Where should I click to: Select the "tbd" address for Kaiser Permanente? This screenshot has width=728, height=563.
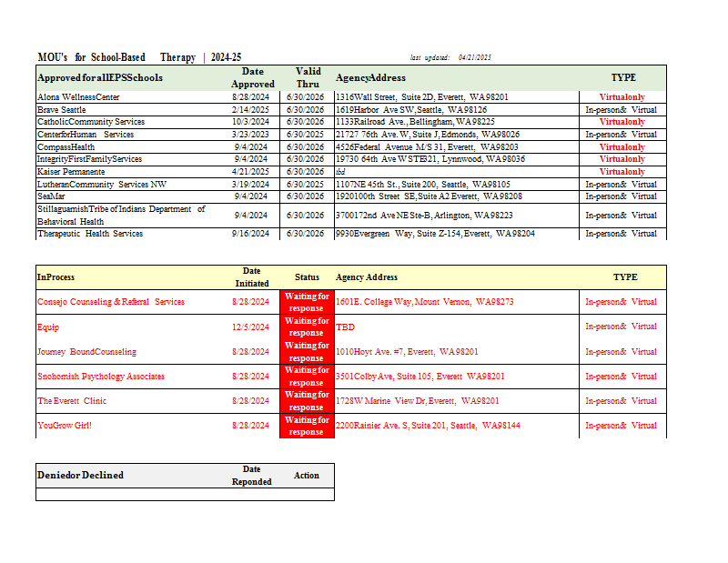pyautogui.click(x=340, y=171)
